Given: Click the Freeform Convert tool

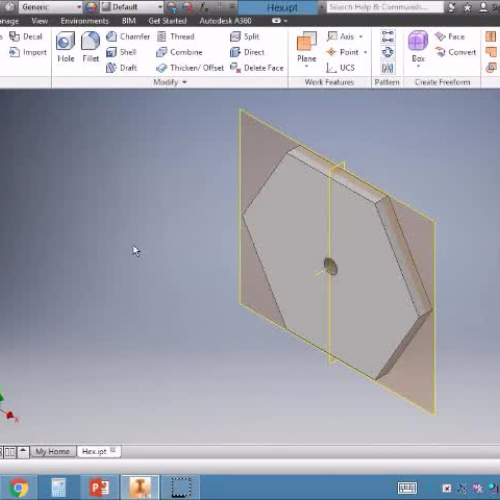Looking at the screenshot, I should tap(455, 52).
